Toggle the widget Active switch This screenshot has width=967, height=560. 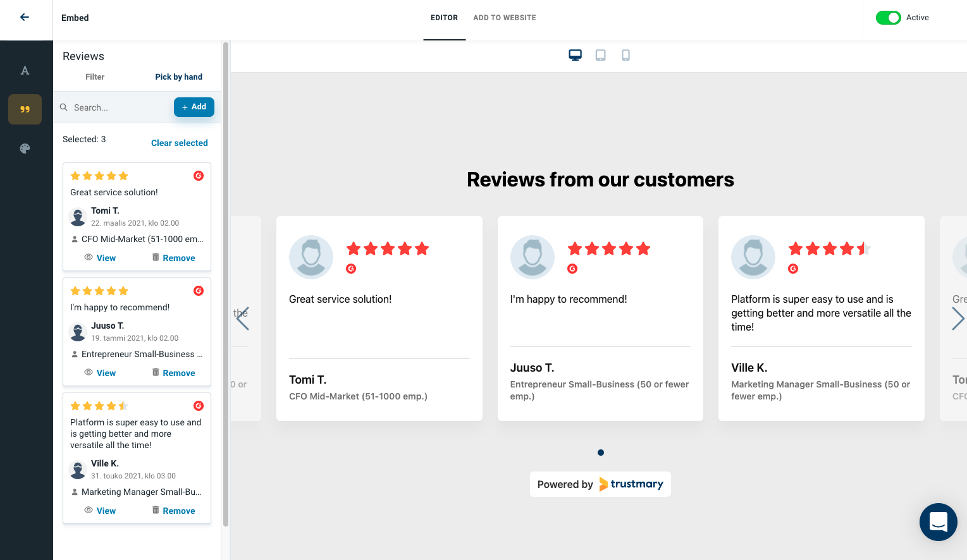(x=889, y=18)
